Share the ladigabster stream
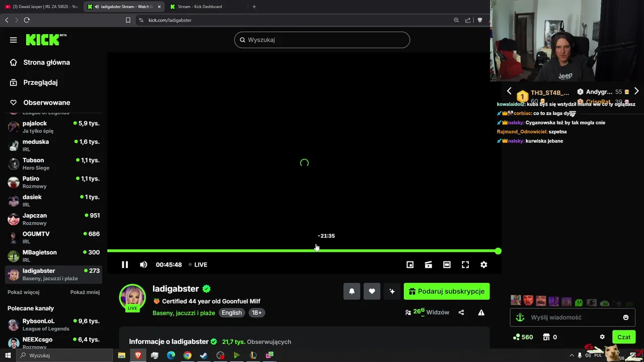644x362 pixels. 461,312
